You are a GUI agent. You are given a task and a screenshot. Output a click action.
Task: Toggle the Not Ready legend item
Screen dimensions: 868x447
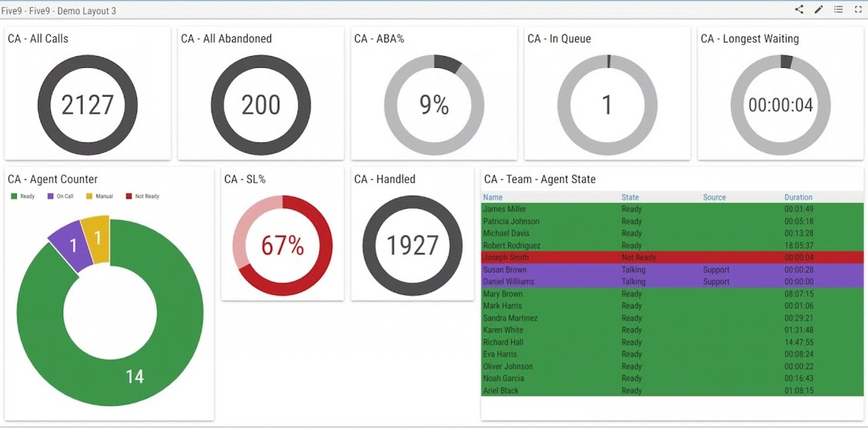click(143, 196)
